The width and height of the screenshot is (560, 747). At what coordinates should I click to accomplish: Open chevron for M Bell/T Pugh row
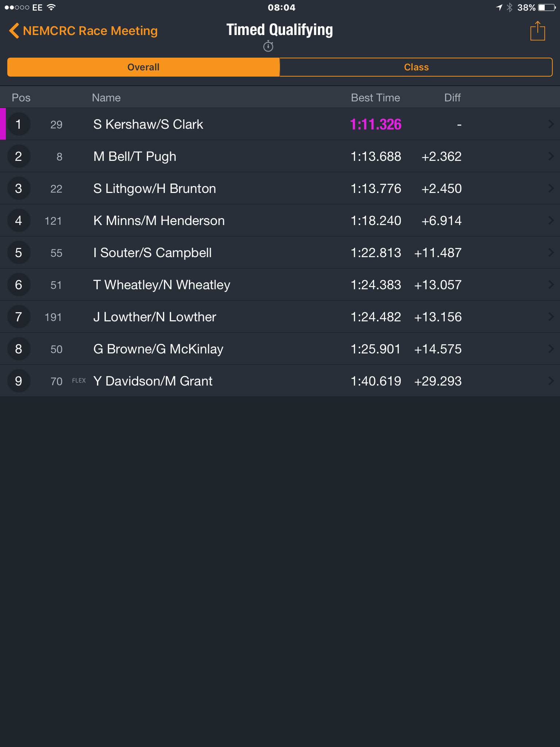[x=551, y=156]
